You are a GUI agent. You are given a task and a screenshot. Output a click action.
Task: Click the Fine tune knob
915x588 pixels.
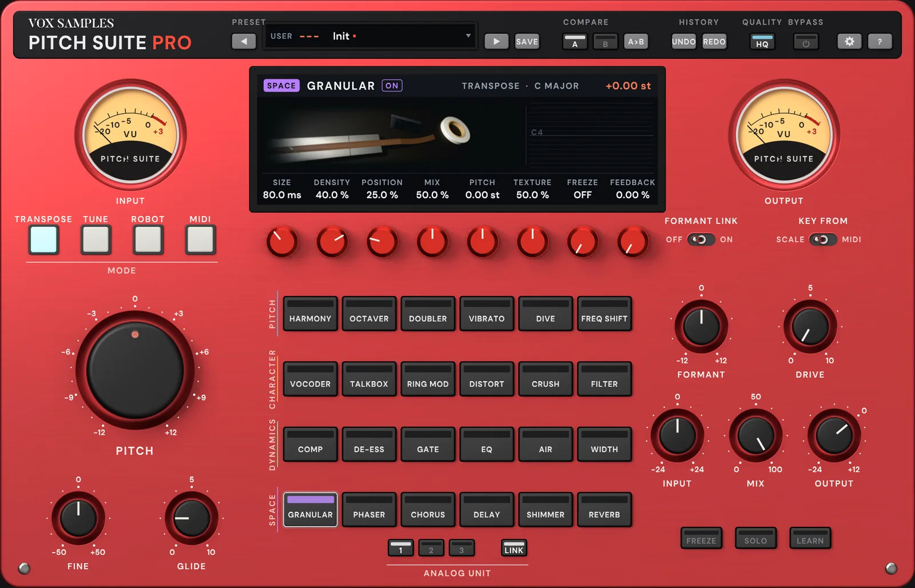pos(78,518)
